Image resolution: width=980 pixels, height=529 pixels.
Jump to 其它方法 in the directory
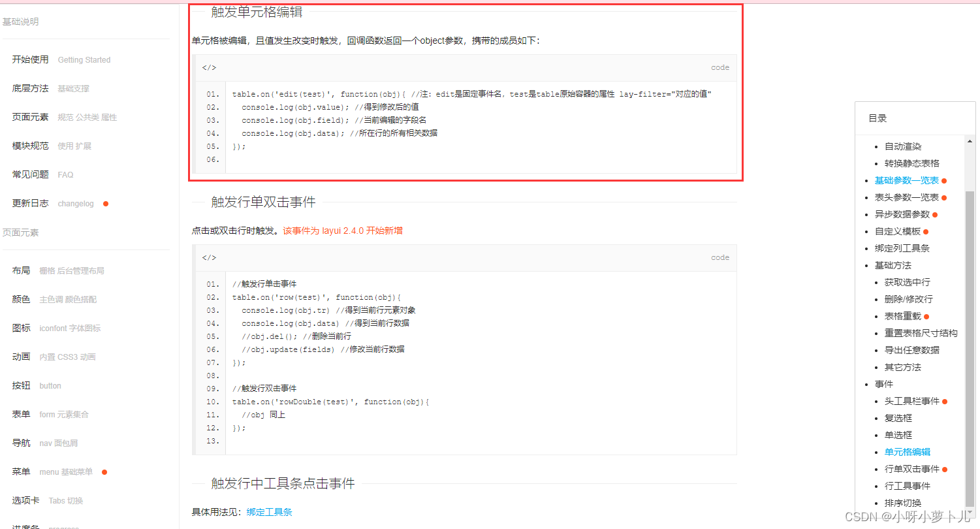[x=903, y=367]
